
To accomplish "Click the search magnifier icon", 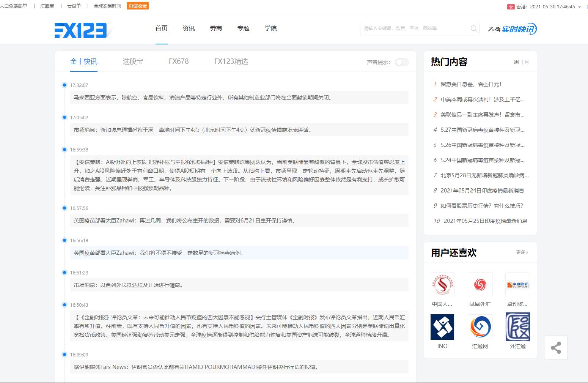I will pyautogui.click(x=473, y=28).
